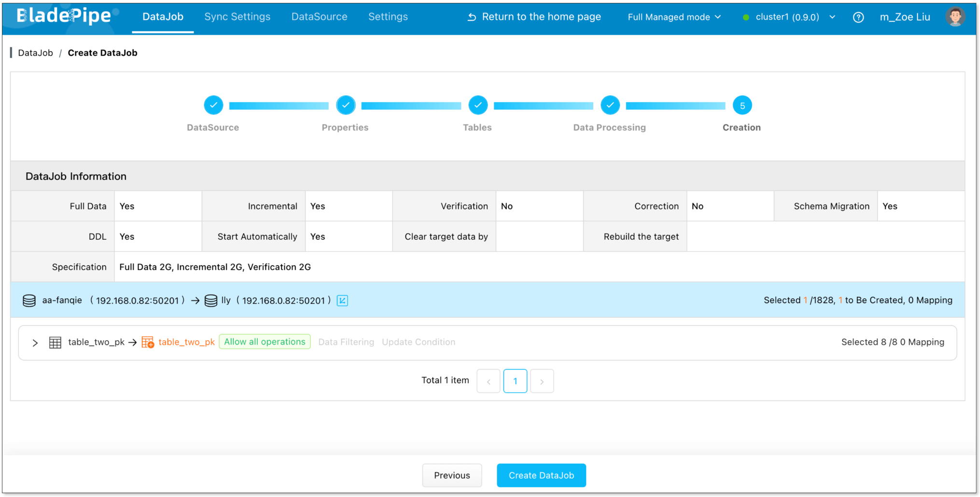Click the aa-fanqie source database icon
The image size is (980, 497).
point(29,301)
